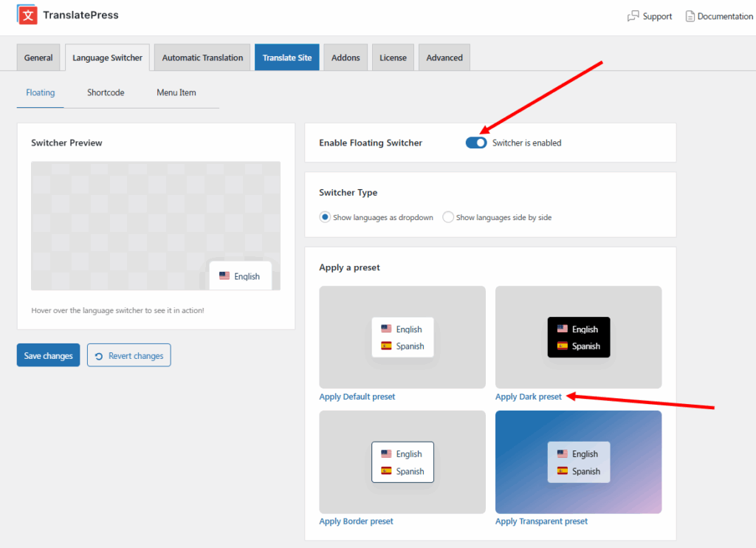Viewport: 756px width, 548px height.
Task: Click the TranslatePress logo icon
Action: pyautogui.click(x=27, y=15)
